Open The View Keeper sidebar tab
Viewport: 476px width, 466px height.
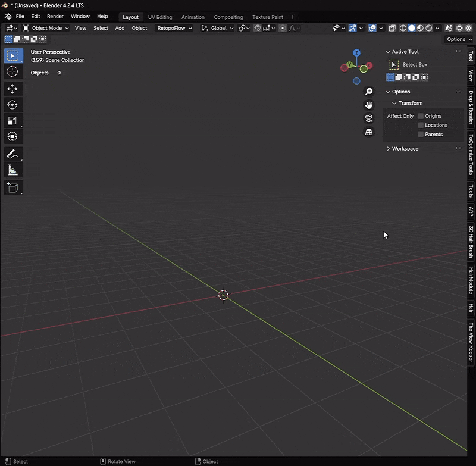coord(471,342)
